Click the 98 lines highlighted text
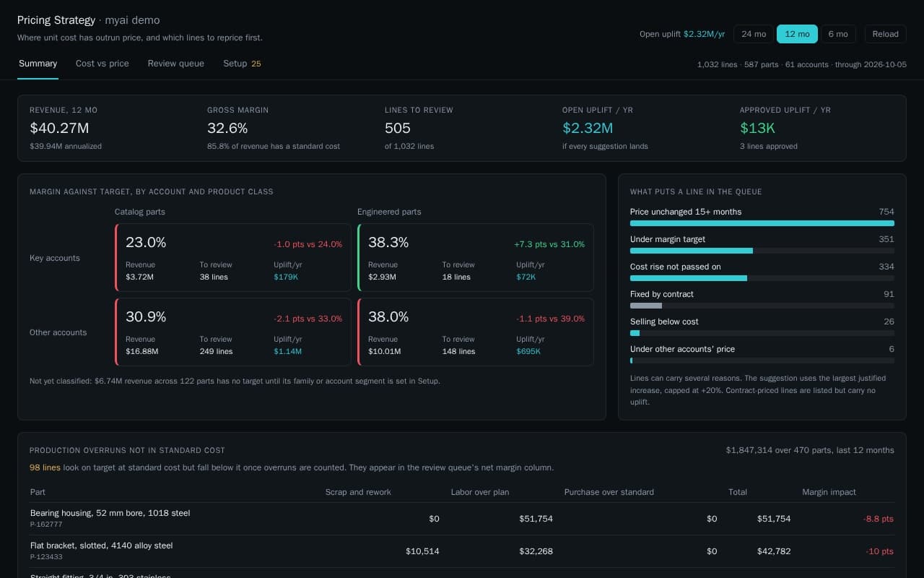 pyautogui.click(x=45, y=467)
